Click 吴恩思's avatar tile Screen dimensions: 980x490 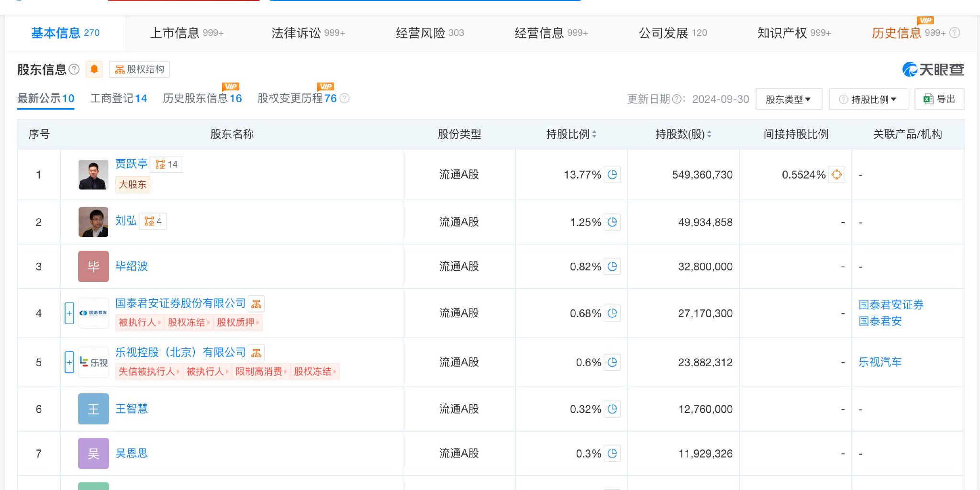coord(93,453)
